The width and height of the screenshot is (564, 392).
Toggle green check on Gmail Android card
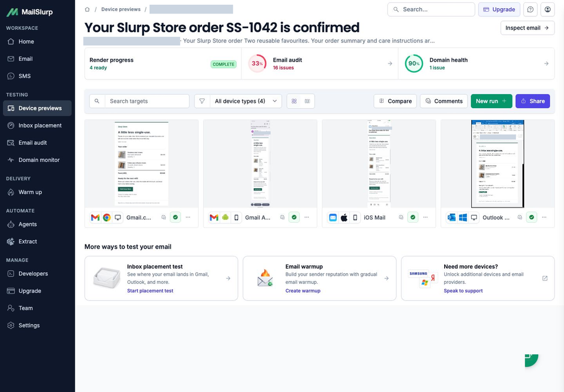pos(294,217)
